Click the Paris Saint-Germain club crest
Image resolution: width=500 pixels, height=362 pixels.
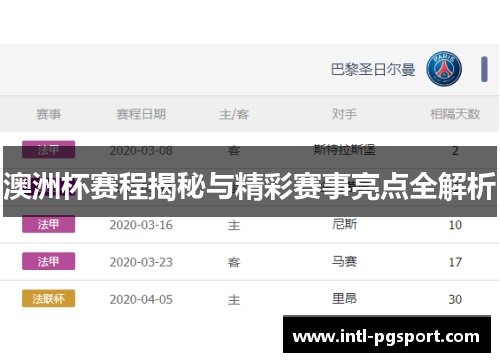[444, 69]
